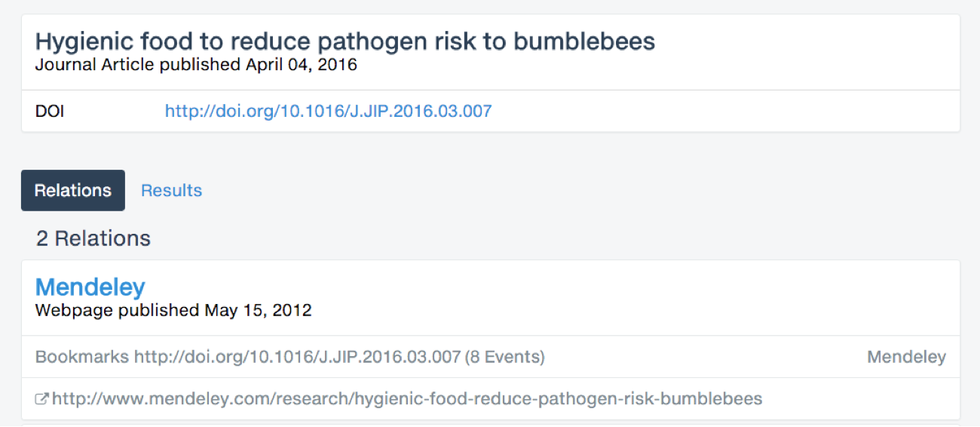The width and height of the screenshot is (980, 427).
Task: Click the black DOI field label
Action: point(50,112)
